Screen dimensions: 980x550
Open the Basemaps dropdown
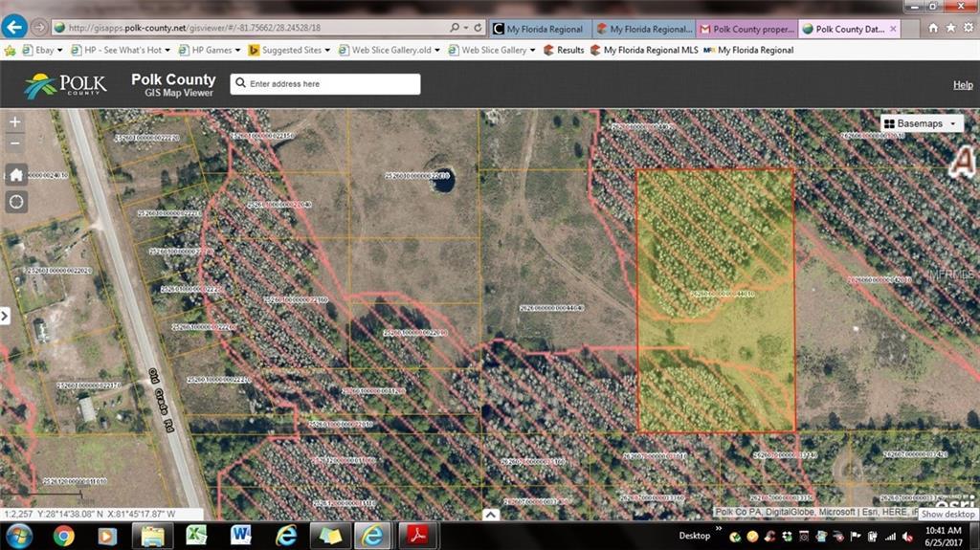point(922,123)
